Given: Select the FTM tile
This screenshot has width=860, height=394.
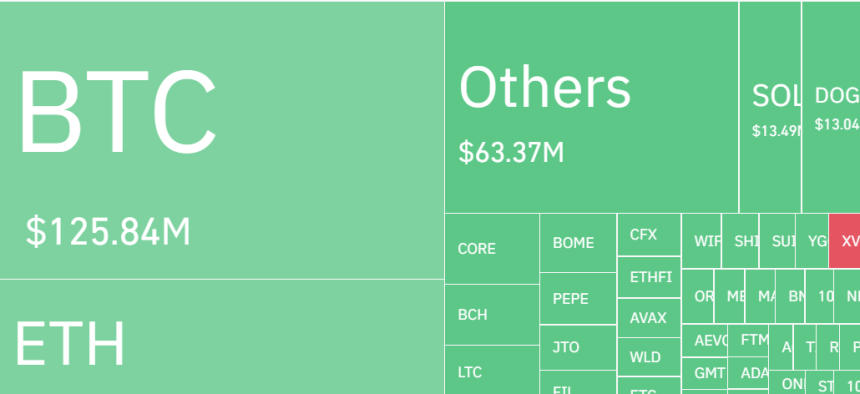Looking at the screenshot, I should click(x=748, y=340).
